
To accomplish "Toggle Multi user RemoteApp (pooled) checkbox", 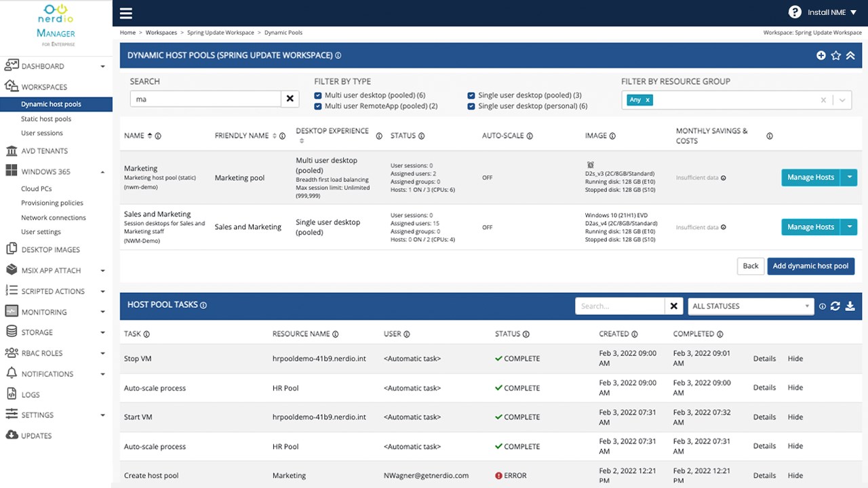I will 318,106.
